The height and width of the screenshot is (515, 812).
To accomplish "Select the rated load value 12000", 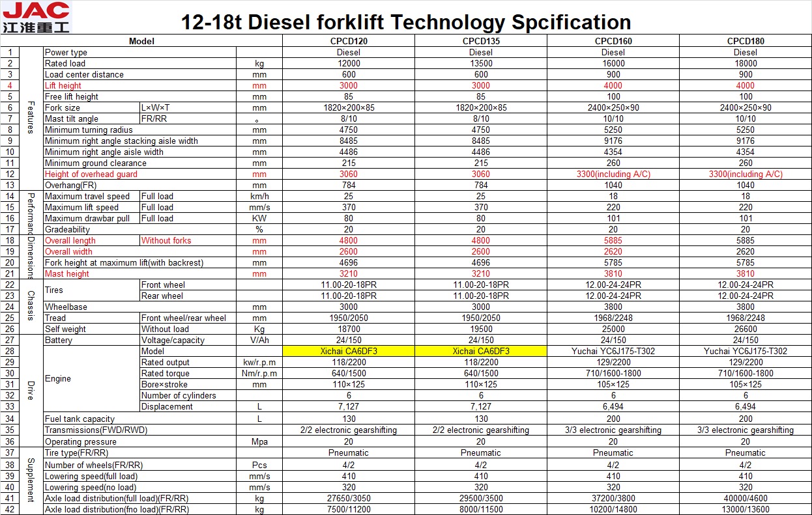I will tap(349, 64).
